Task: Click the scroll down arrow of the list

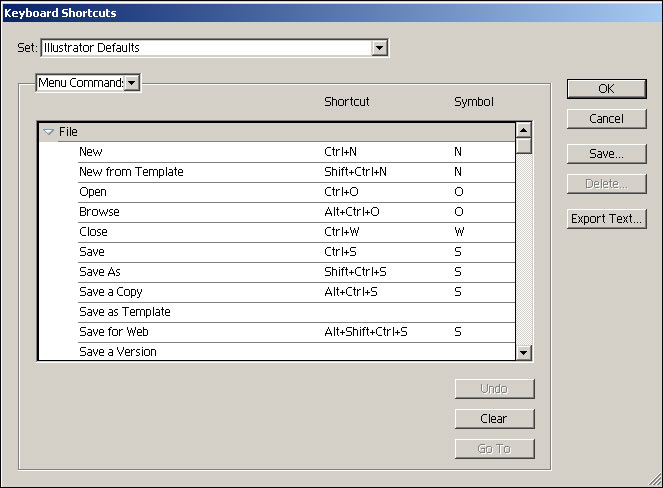Action: [x=523, y=352]
